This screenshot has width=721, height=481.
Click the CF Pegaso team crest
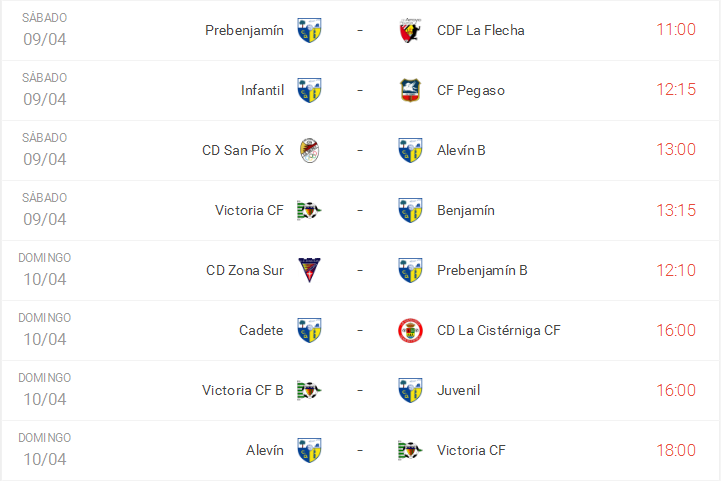[410, 90]
